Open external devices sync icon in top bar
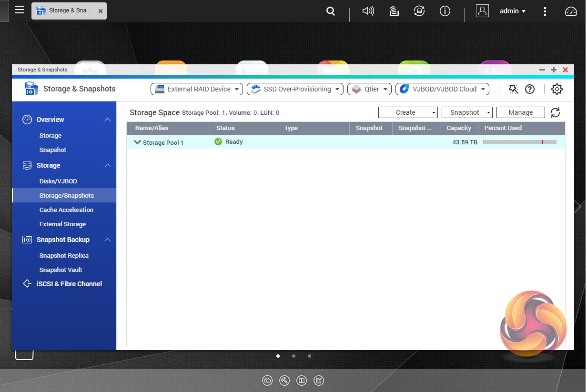Viewport: 587px width, 392px height. coord(419,11)
